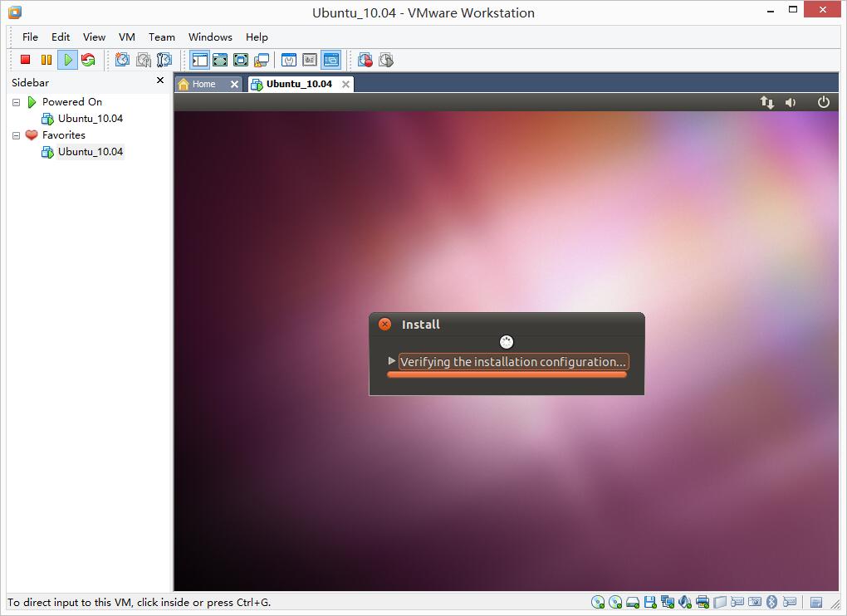Viewport: 847px width, 616px height.
Task: Toggle the Show Sidebar toolbar button
Action: click(x=199, y=60)
